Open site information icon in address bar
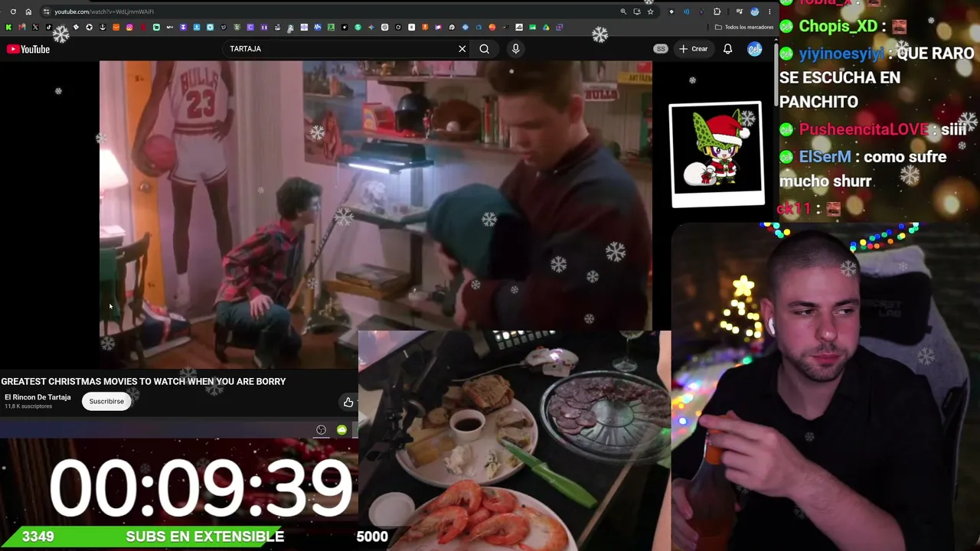 tap(47, 11)
